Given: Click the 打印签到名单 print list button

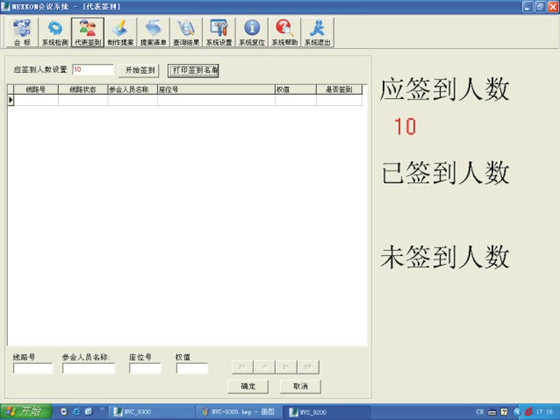Looking at the screenshot, I should pyautogui.click(x=194, y=70).
